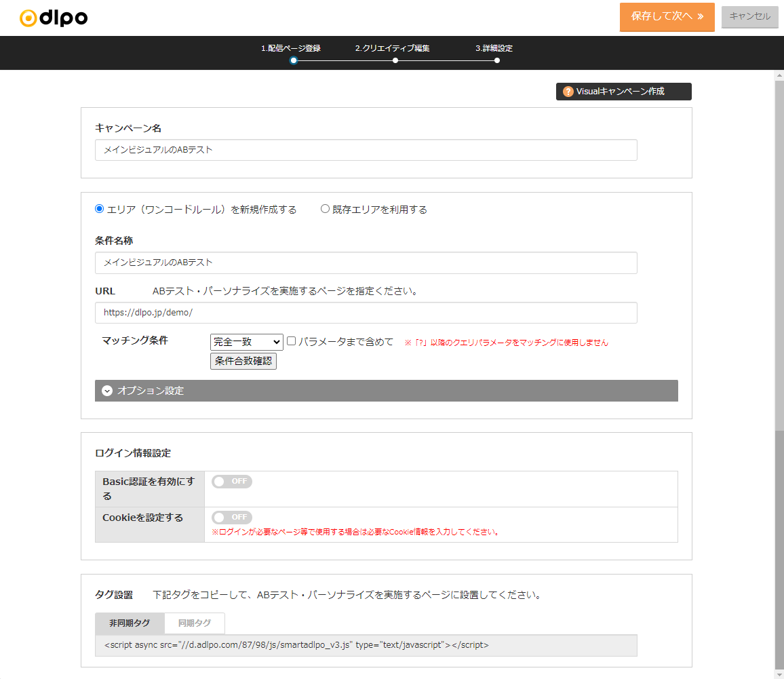Viewport: 784px width, 679px height.
Task: Click the red Cookie login note text
Action: [x=356, y=532]
